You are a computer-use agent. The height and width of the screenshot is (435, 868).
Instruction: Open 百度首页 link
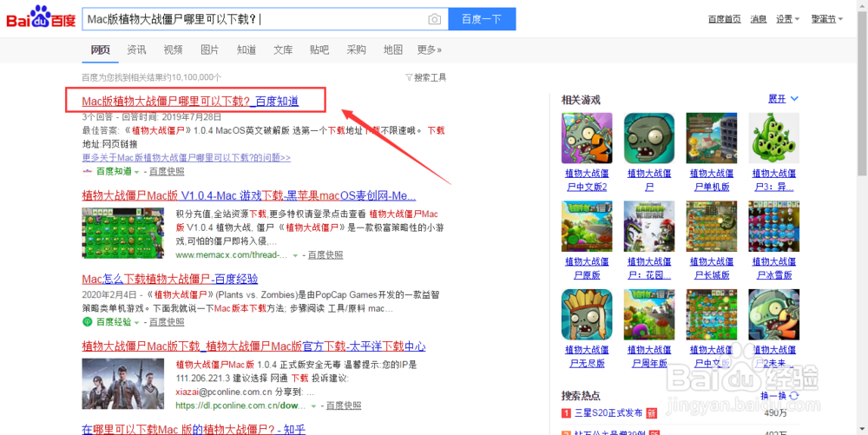click(x=725, y=19)
